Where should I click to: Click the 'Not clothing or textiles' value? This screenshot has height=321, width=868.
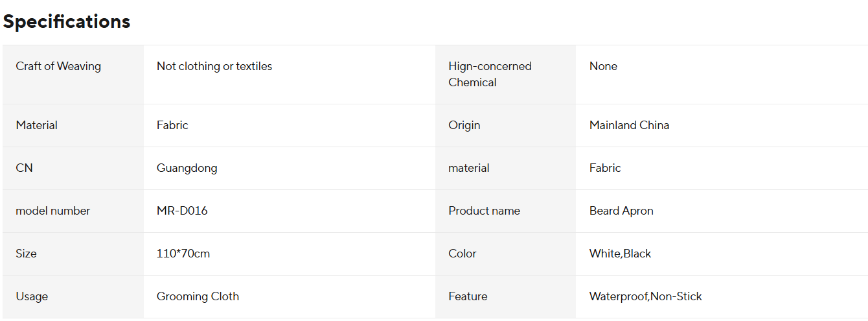(x=214, y=66)
